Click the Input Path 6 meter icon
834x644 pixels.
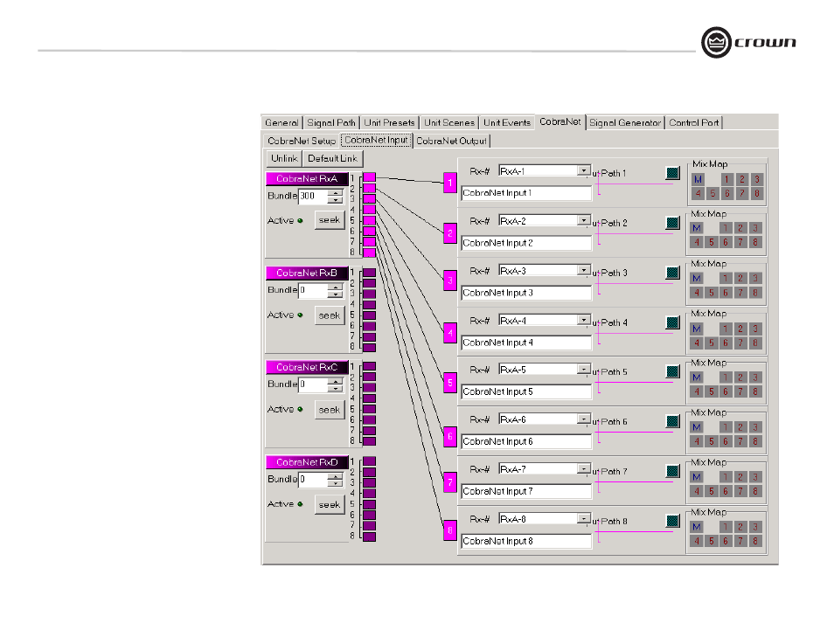[673, 421]
